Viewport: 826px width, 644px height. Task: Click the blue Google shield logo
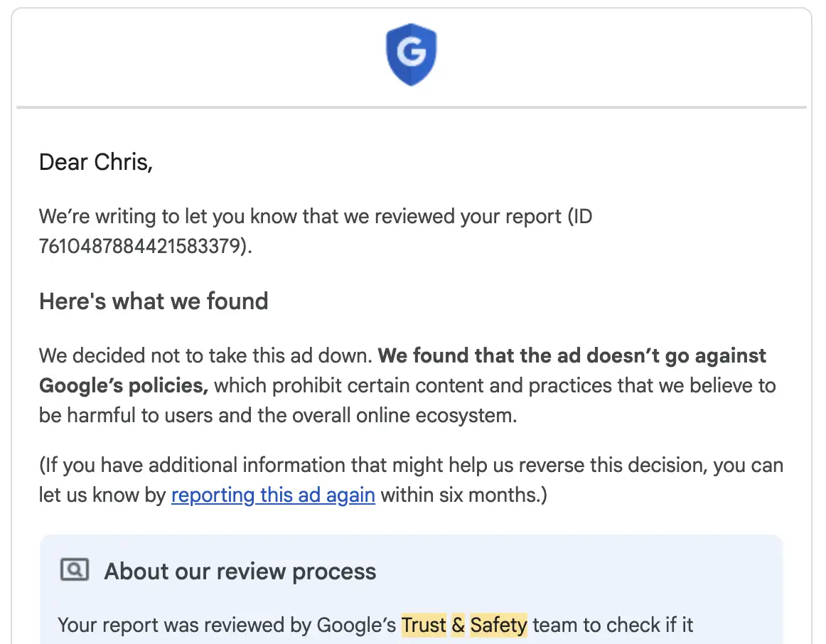411,54
